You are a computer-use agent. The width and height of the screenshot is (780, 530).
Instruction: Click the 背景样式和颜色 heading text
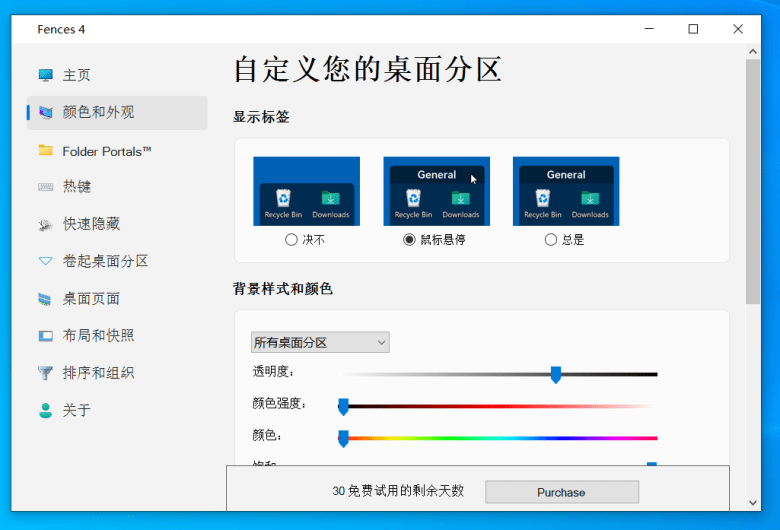pyautogui.click(x=283, y=289)
